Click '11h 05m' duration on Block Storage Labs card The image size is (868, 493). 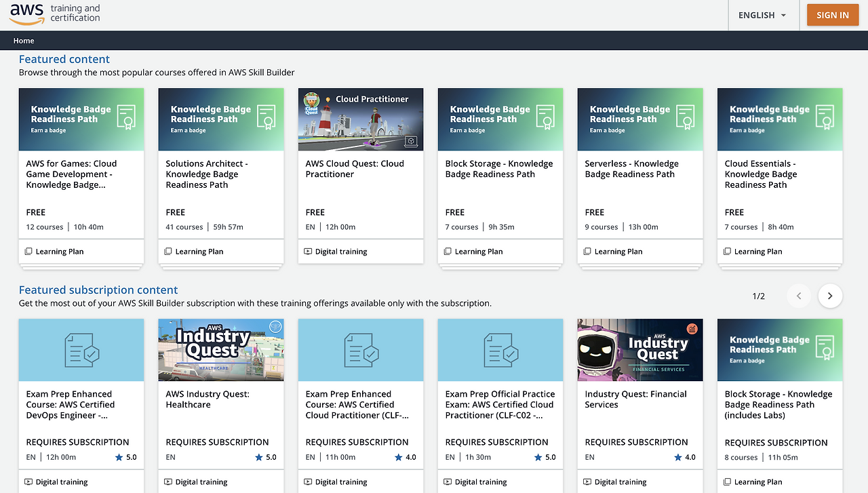(x=783, y=458)
